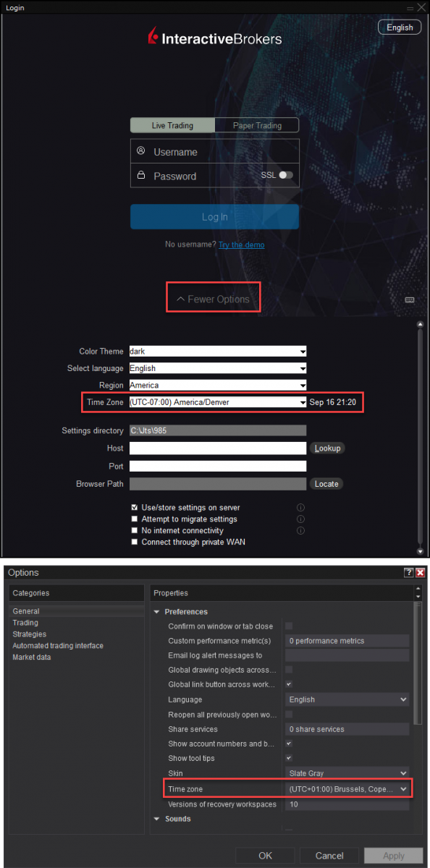Click Cancel in the Options dialog

(329, 856)
